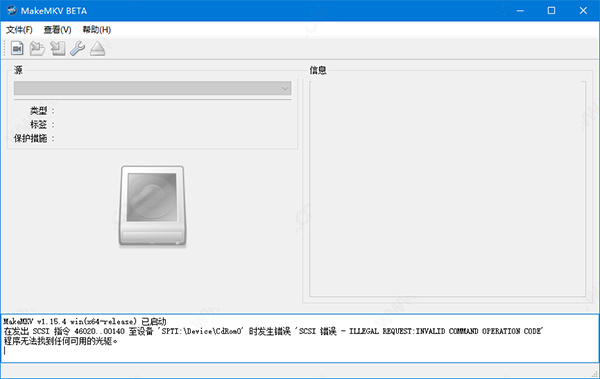The height and width of the screenshot is (379, 600).
Task: Minimize the MakeMKV window
Action: pos(520,10)
